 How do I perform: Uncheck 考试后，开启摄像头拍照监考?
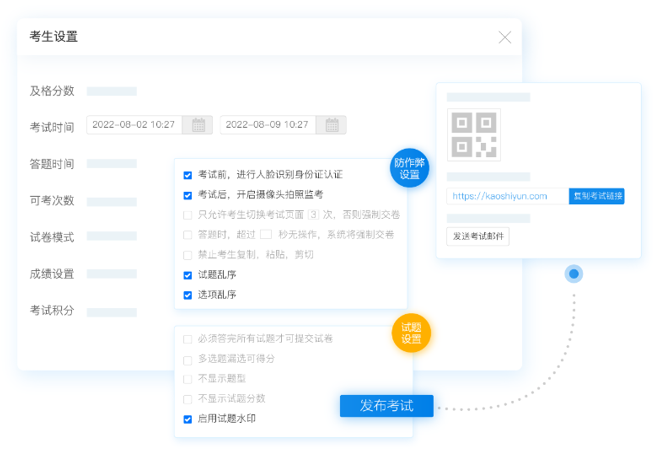[188, 194]
